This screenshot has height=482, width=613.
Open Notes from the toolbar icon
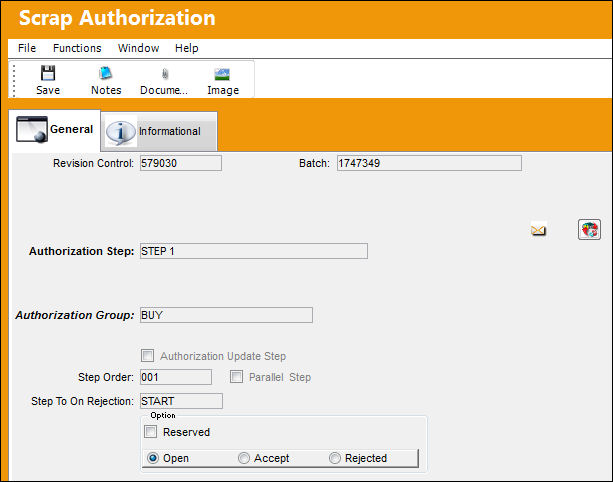point(106,73)
